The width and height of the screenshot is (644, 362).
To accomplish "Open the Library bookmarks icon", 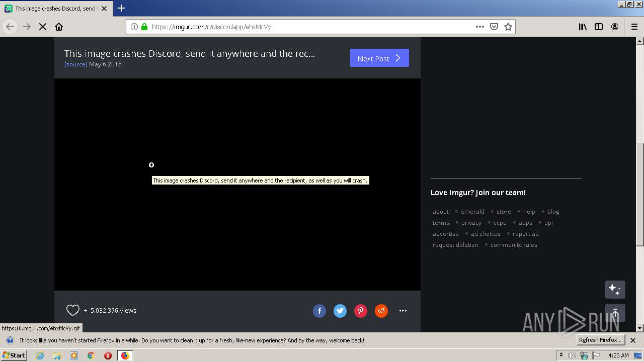I will [583, 27].
